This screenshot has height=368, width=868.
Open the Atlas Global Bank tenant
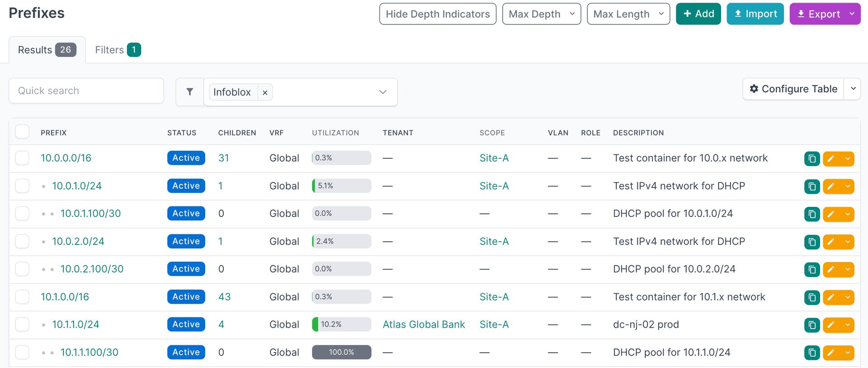(424, 324)
